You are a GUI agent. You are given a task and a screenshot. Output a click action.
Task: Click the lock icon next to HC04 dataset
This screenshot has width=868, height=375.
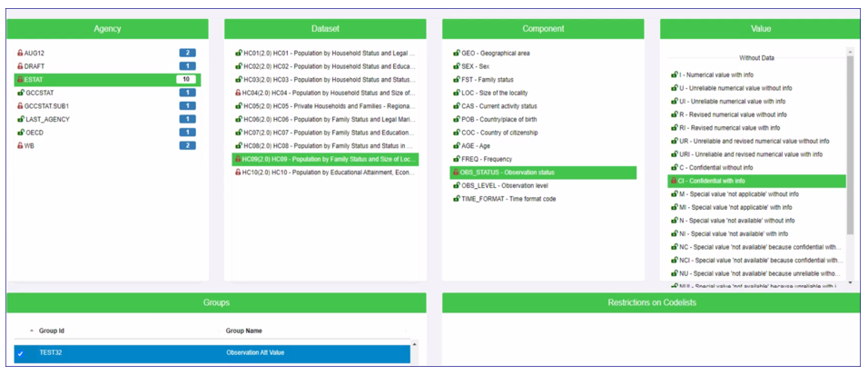[x=238, y=93]
